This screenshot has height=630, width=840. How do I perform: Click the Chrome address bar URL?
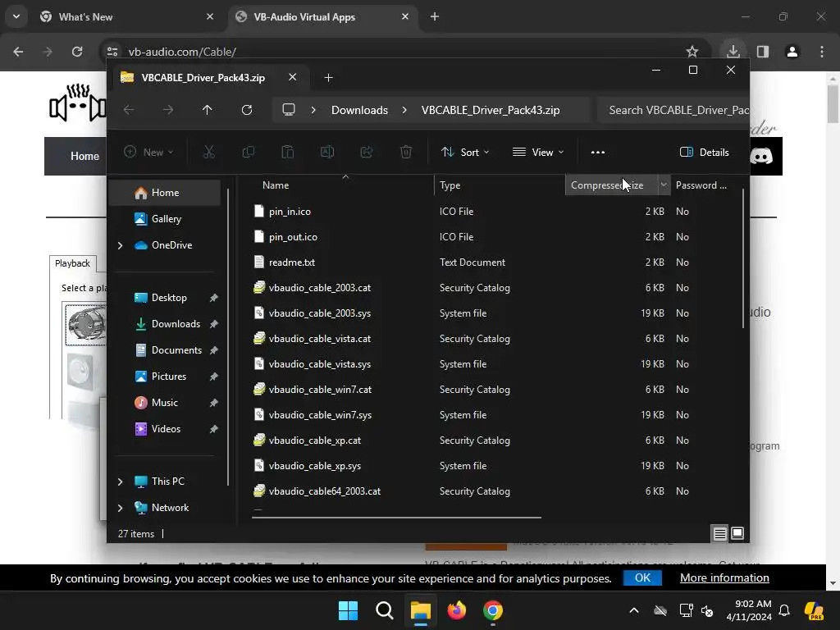click(182, 52)
